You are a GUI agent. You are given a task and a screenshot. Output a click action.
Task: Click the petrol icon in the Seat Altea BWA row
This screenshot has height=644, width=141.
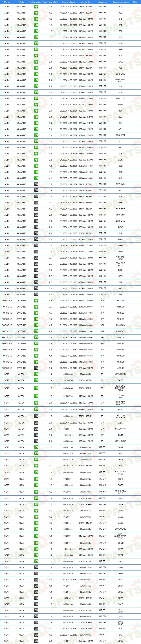coord(36,409)
